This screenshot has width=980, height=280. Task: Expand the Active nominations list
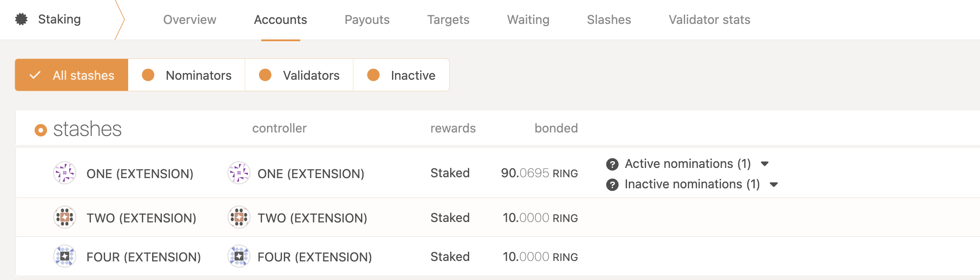765,164
